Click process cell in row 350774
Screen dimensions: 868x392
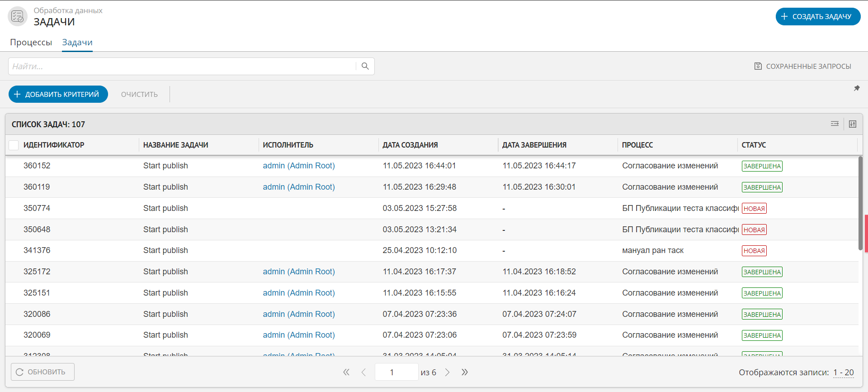click(x=680, y=208)
